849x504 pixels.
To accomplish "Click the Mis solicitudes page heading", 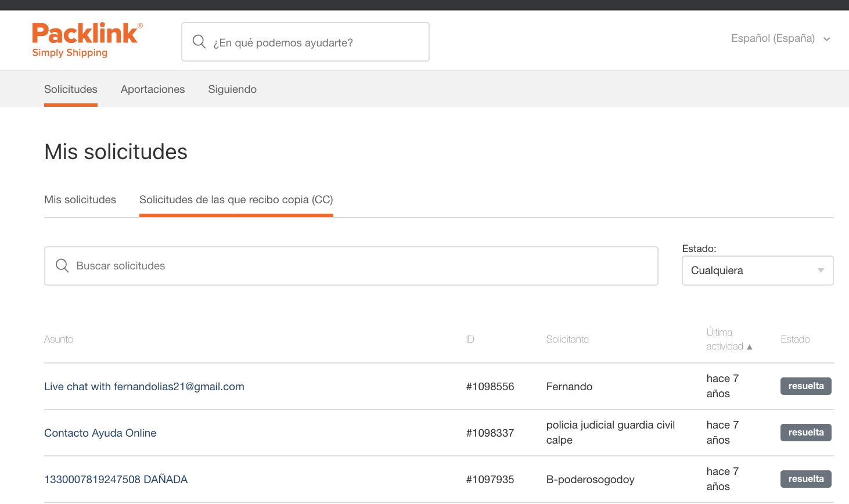I will click(116, 152).
